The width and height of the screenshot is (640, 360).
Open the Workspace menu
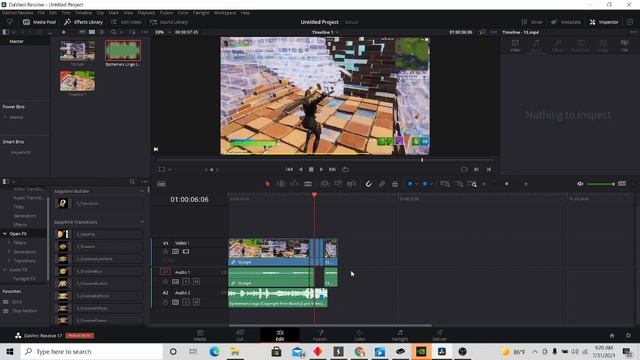(225, 13)
